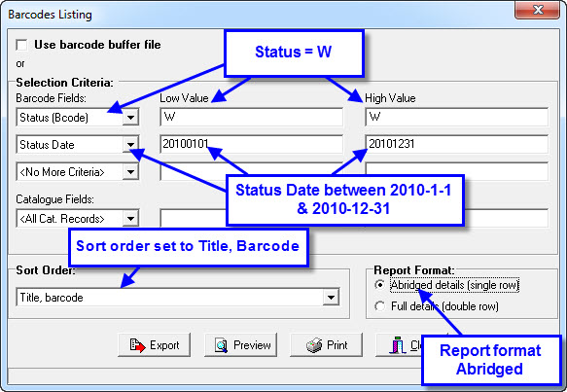Click the High Value field containing W

coord(457,117)
